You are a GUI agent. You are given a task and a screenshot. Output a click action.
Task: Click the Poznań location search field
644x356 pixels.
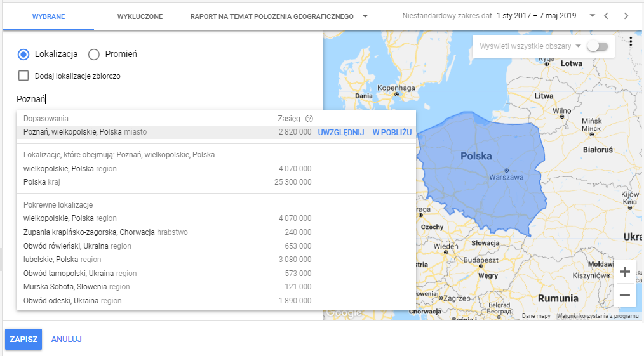[162, 99]
